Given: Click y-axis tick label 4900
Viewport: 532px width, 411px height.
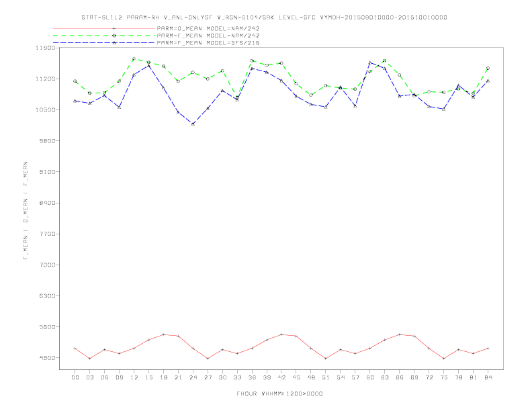Looking at the screenshot, I should [47, 358].
